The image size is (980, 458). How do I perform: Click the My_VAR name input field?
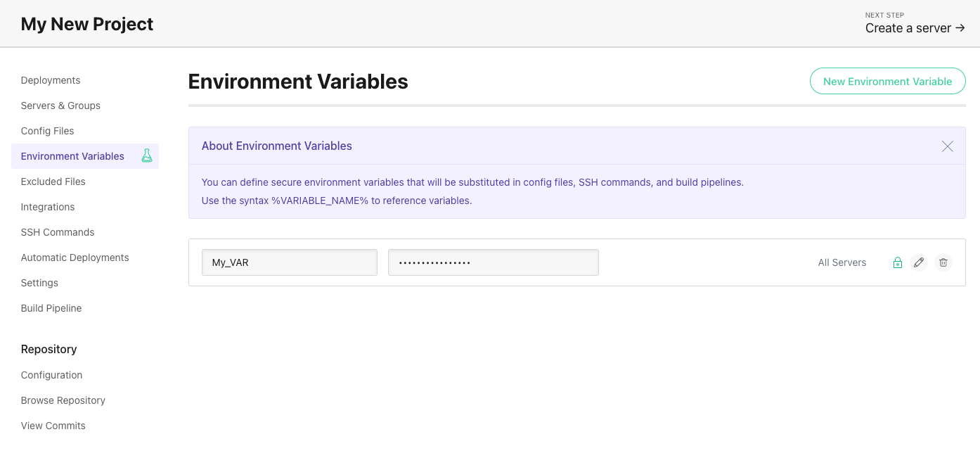pos(289,262)
